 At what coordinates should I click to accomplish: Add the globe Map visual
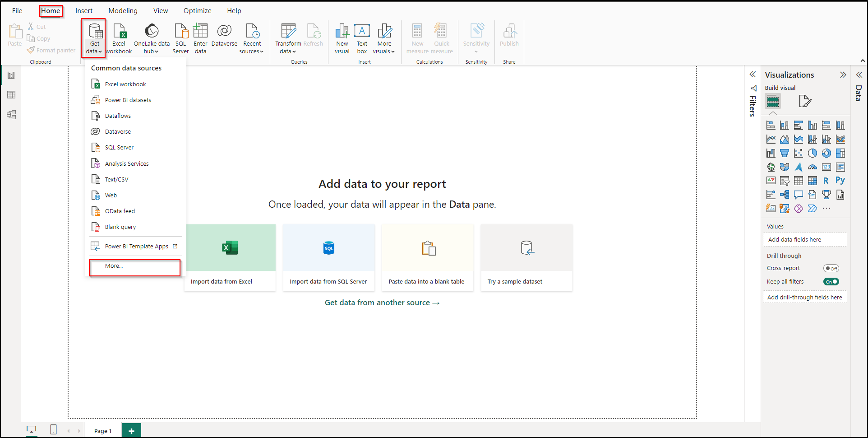[x=771, y=167]
